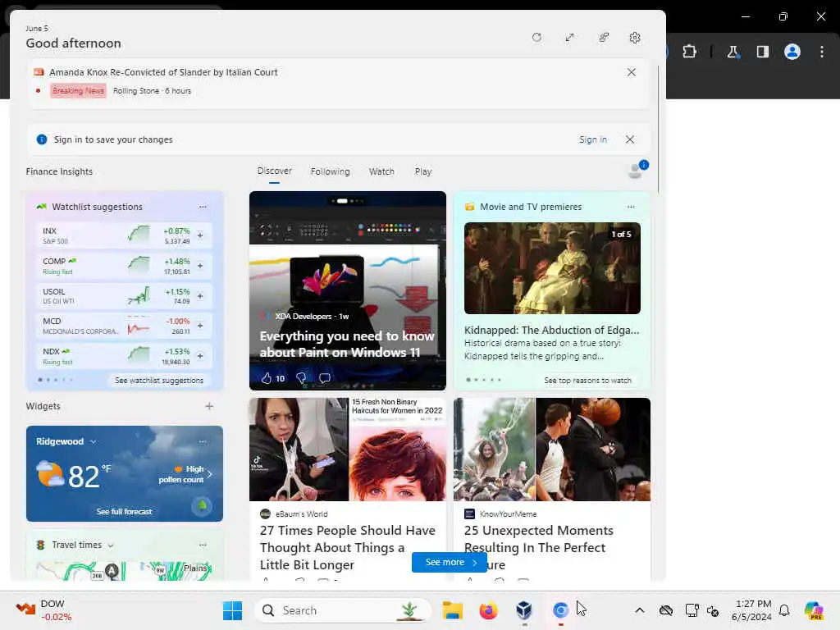Expand widgets board to full view
Screen dimensions: 840x630
pyautogui.click(x=569, y=38)
